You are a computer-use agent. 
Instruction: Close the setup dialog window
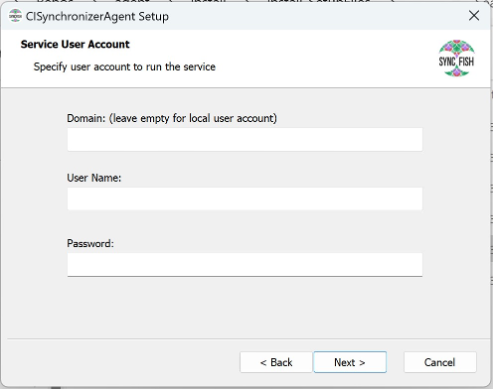(474, 16)
